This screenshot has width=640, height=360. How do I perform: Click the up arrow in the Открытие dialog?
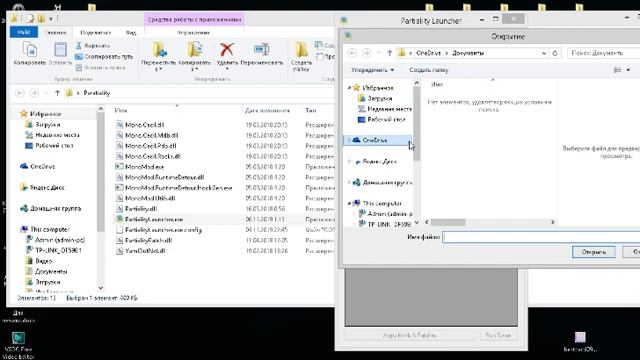pyautogui.click(x=389, y=53)
